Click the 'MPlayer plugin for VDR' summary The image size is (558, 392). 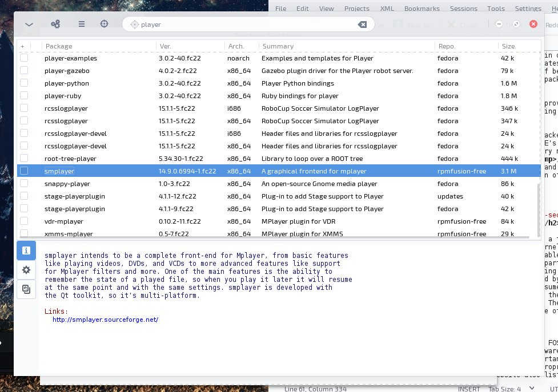298,221
